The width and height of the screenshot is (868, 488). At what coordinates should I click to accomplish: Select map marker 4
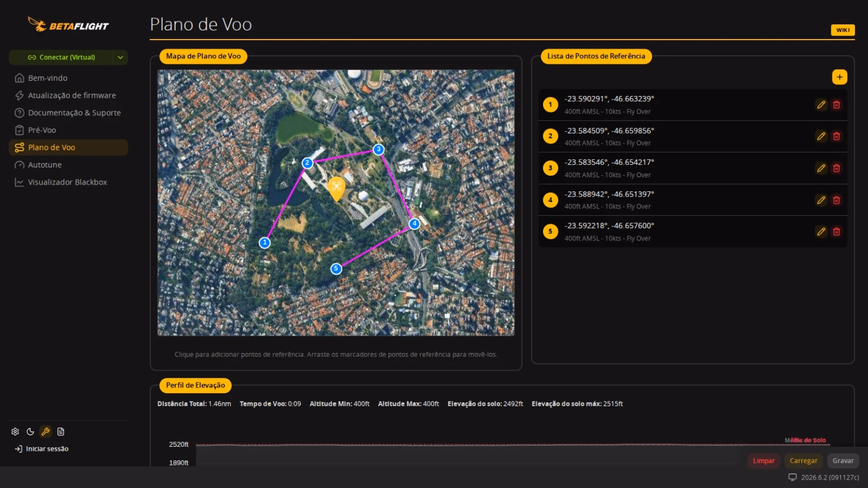click(x=414, y=224)
